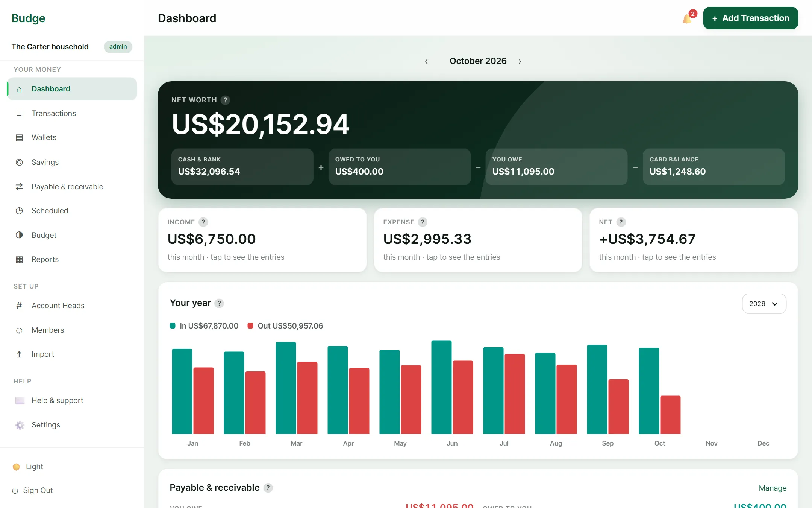Open Dashboard in the sidebar
Screen dimensions: 812x508
point(72,89)
